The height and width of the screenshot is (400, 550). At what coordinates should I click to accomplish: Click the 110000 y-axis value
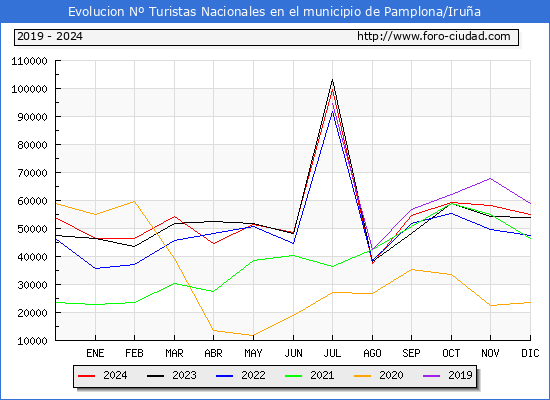click(29, 61)
